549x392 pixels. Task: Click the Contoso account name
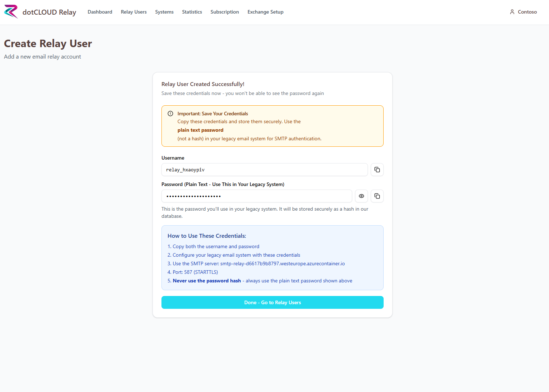pyautogui.click(x=527, y=12)
